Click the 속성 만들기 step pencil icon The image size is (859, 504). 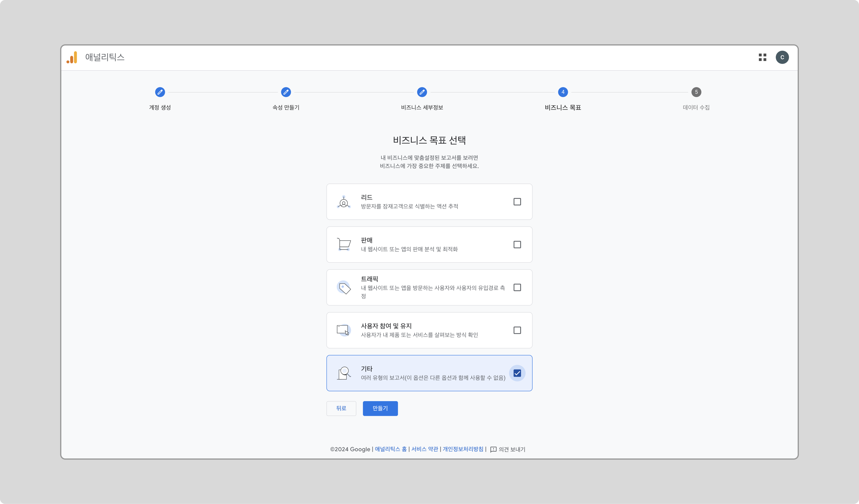(x=286, y=92)
